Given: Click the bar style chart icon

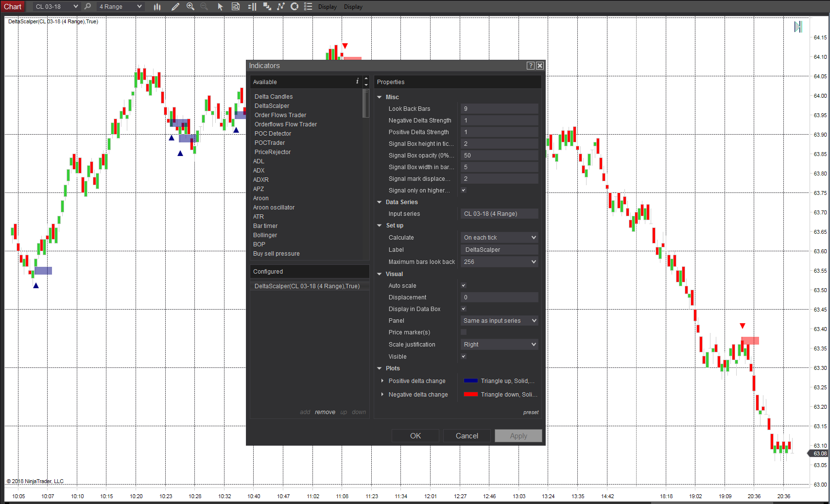Looking at the screenshot, I should (157, 6).
